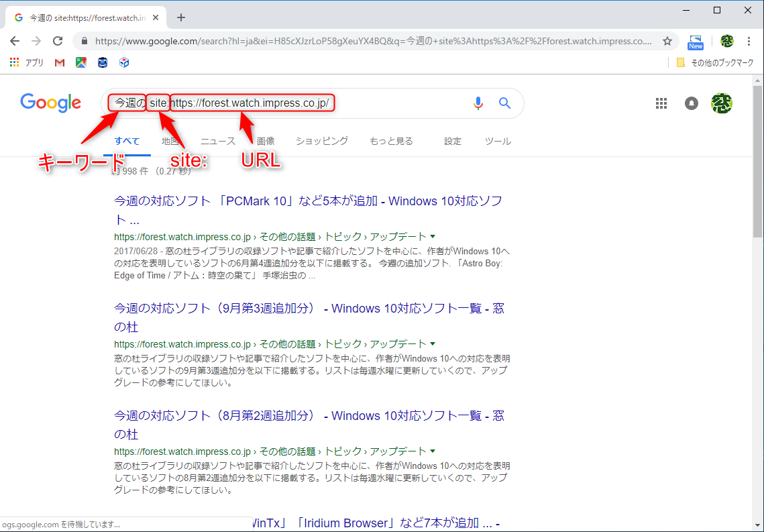Open the Google apps grid near notifications
Viewport: 764px width, 532px height.
tap(661, 103)
